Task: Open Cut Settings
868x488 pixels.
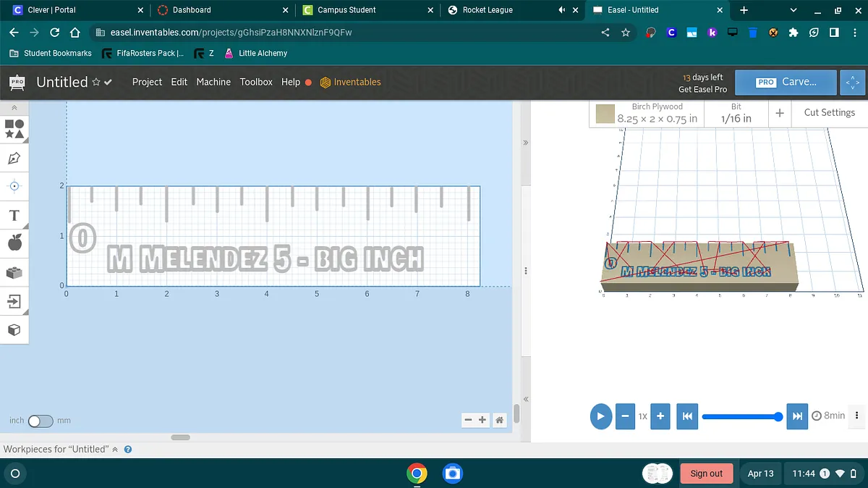Action: [829, 113]
